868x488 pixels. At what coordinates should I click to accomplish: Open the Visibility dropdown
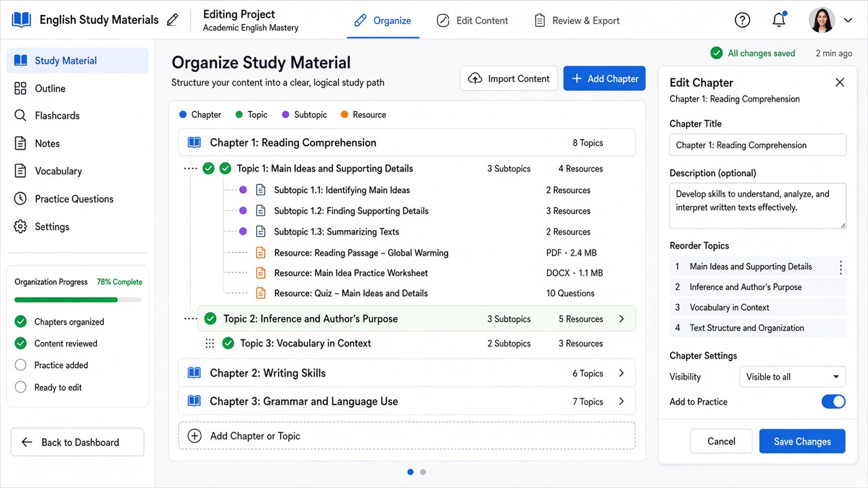792,377
